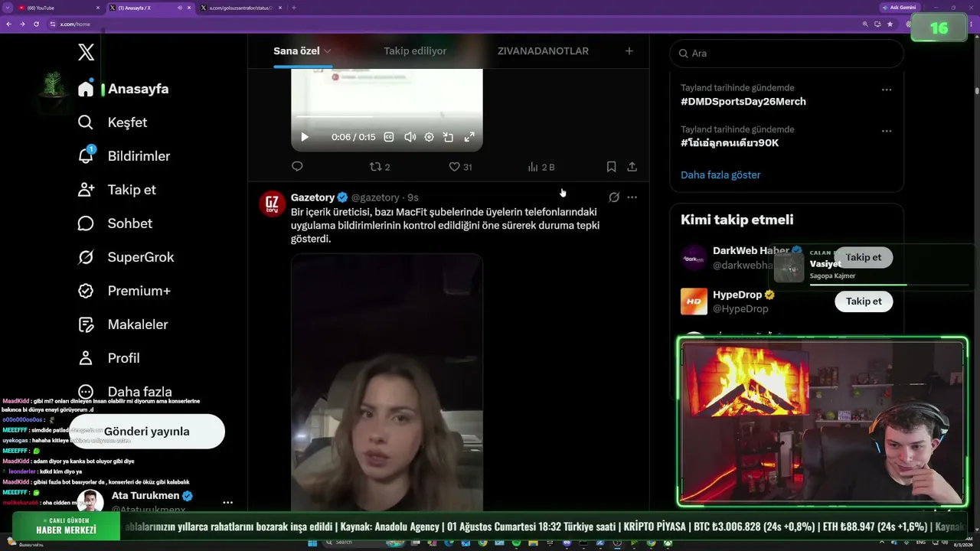980x551 pixels.
Task: Click the Windows taskbar Search box
Action: point(350,543)
